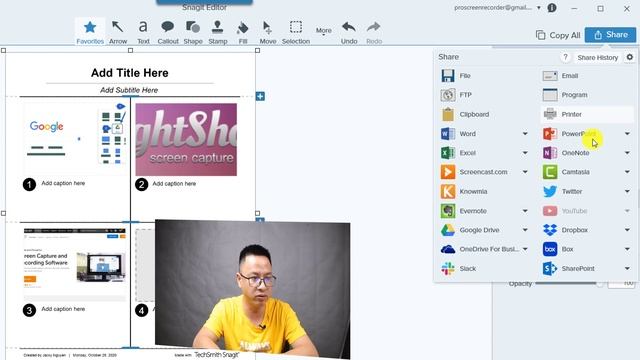Select the Selection tool
Image resolution: width=640 pixels, height=360 pixels.
[296, 32]
